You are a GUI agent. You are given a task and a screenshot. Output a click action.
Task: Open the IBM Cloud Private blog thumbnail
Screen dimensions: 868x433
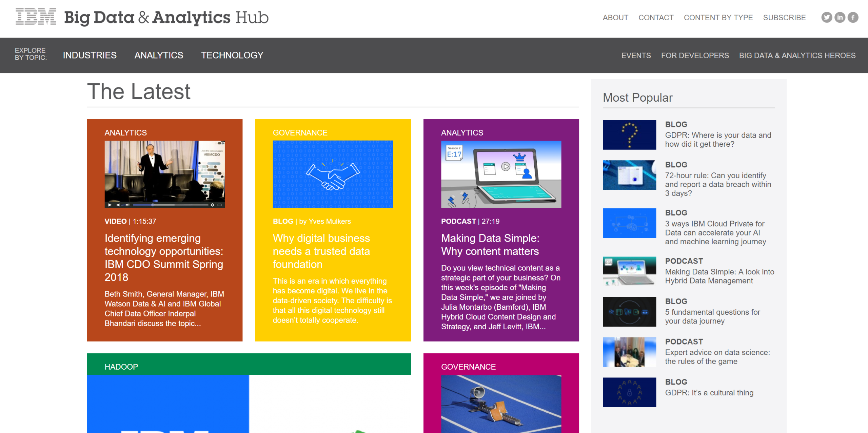629,223
